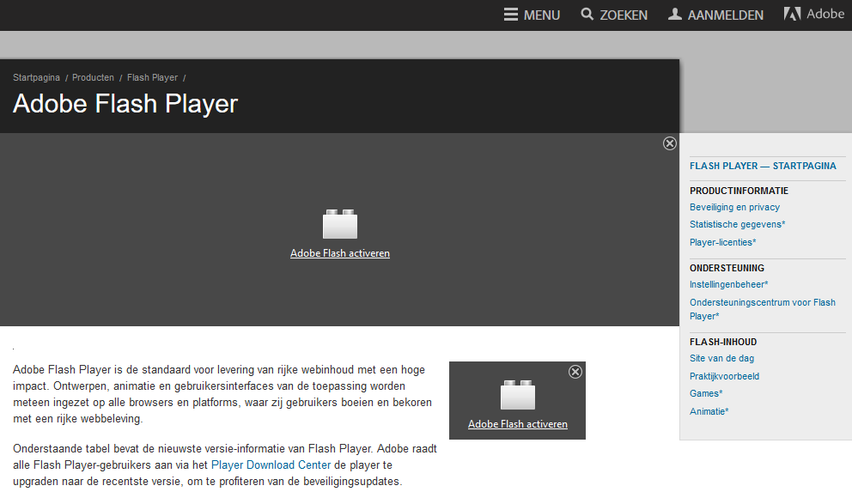Open Games link in sidebar
The width and height of the screenshot is (852, 504).
click(706, 394)
